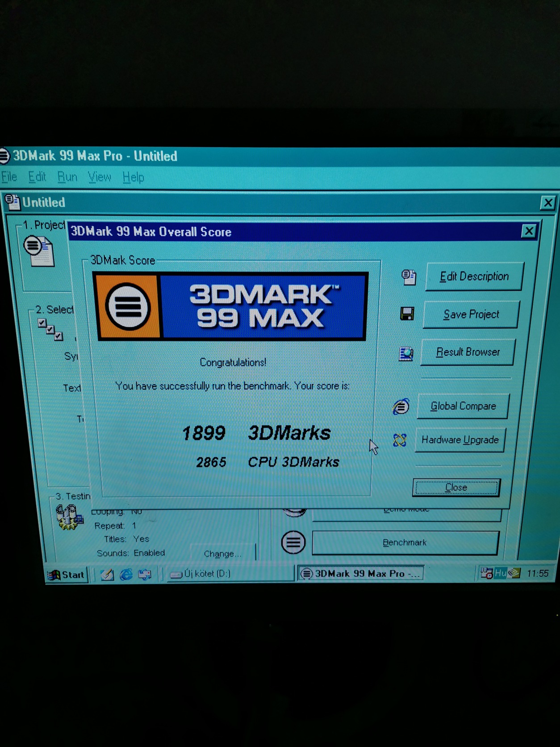Viewport: 560px width, 747px height.
Task: Click the 3DMark 99 Max Pro taskbar button
Action: [x=360, y=574]
